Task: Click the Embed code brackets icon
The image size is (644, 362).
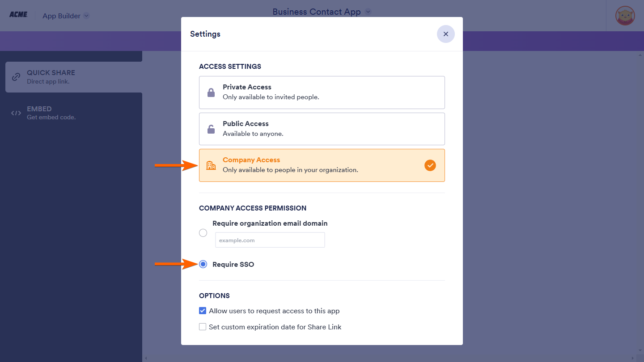Action: (16, 113)
